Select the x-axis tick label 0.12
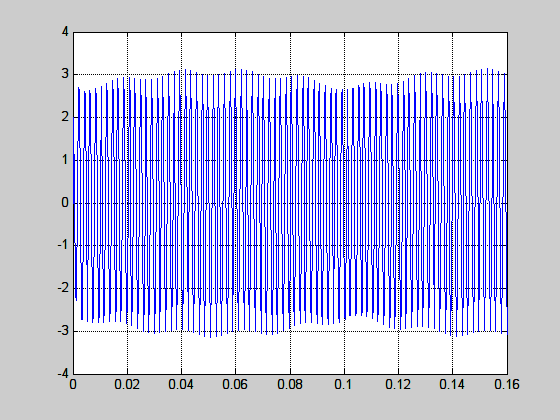This screenshot has width=560, height=420. pos(398,385)
